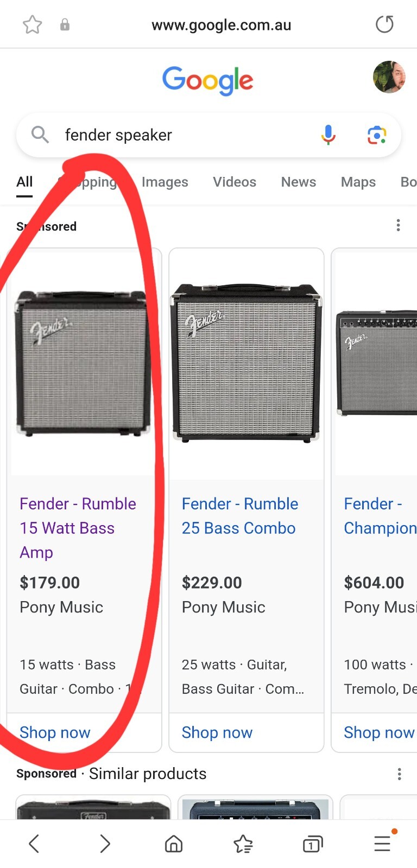
Task: Open Google Lens camera search
Action: click(376, 135)
